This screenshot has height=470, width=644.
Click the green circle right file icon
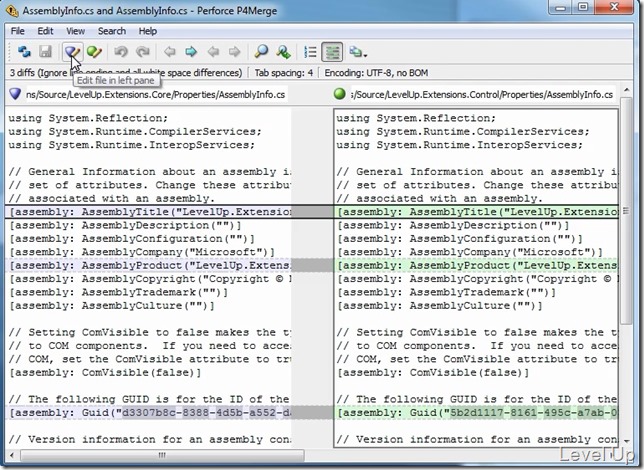point(340,94)
